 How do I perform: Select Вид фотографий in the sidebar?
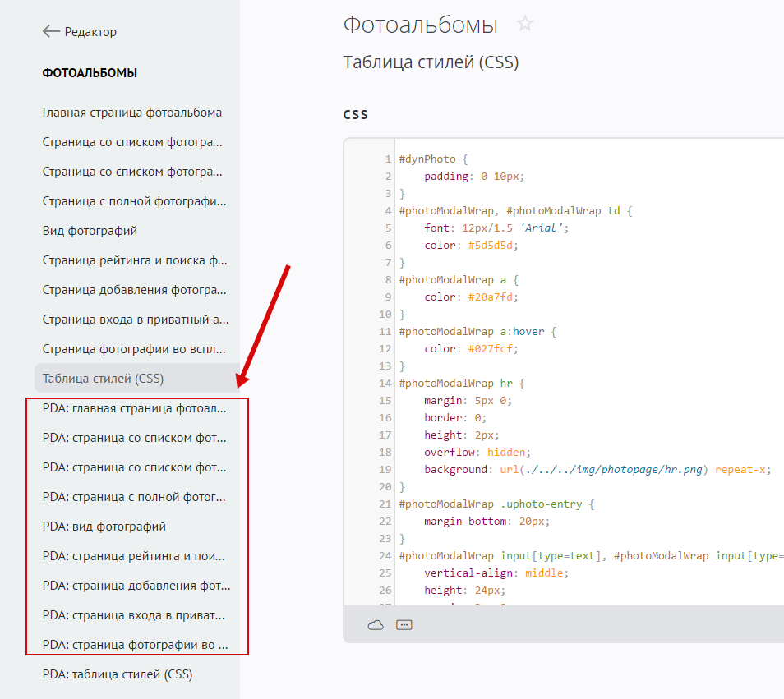point(90,231)
